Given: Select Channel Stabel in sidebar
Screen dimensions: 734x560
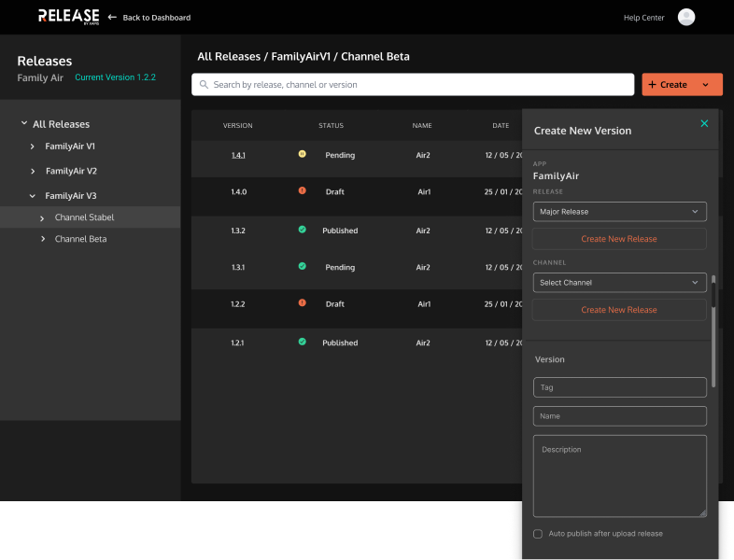Looking at the screenshot, I should pos(84,217).
